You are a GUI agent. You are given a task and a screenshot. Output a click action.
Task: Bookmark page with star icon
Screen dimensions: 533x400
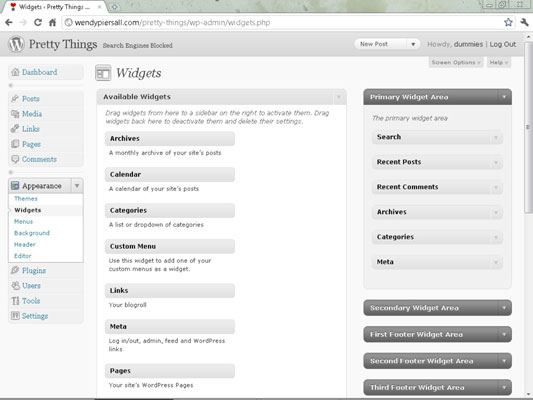click(508, 22)
